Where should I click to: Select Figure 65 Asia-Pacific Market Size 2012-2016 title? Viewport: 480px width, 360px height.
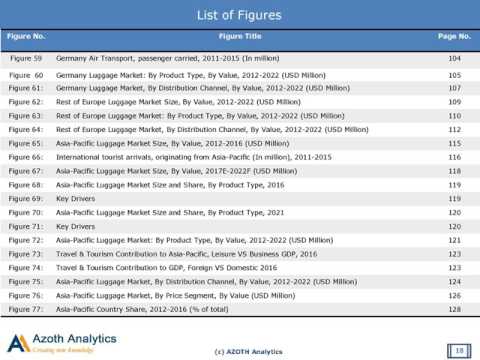[173, 144]
